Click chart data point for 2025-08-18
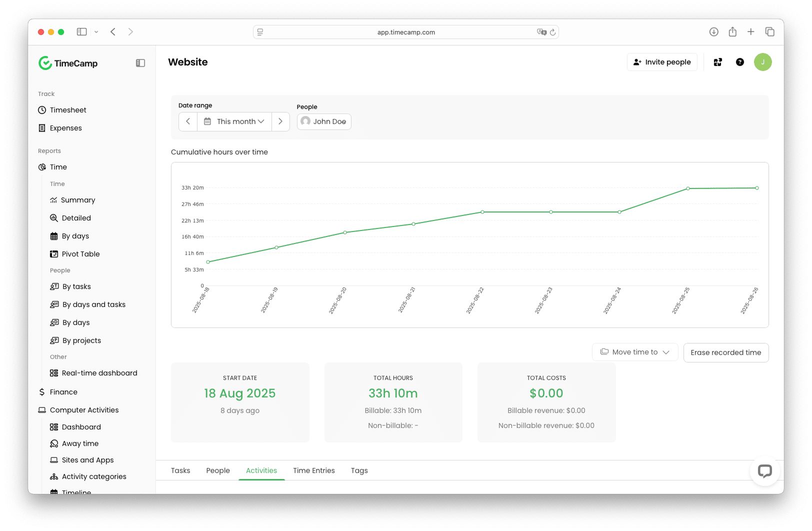This screenshot has height=531, width=812. point(208,262)
